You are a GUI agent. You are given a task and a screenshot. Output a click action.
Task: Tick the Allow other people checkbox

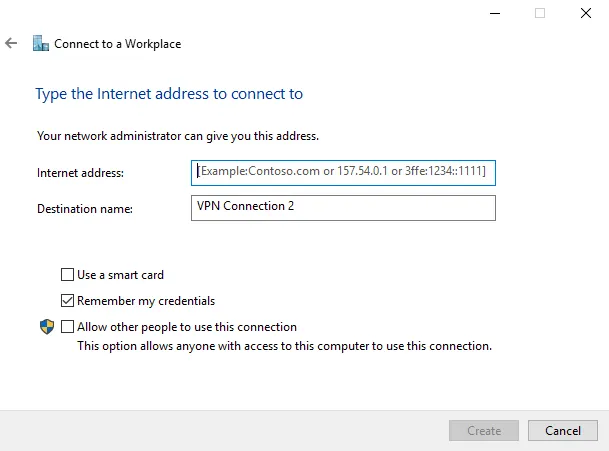68,327
